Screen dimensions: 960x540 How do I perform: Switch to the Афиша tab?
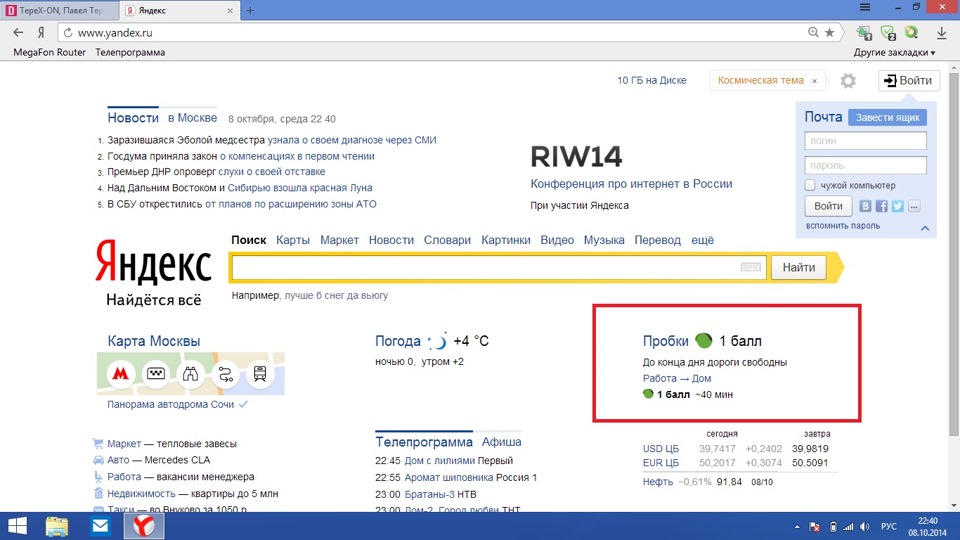click(x=501, y=441)
